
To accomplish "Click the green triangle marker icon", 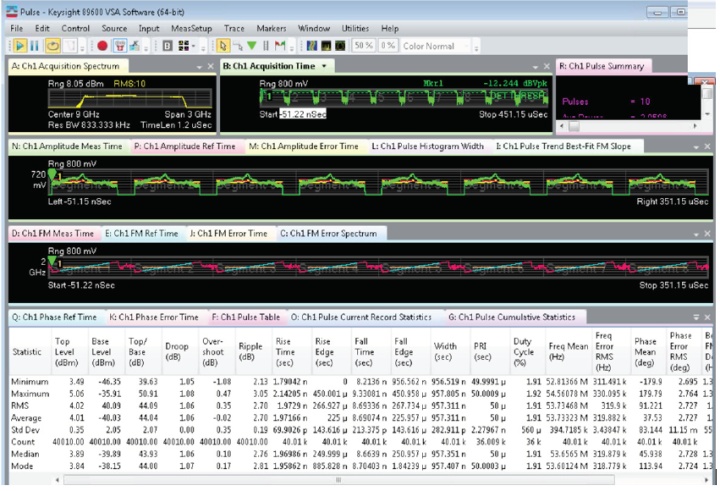I will tap(252, 45).
